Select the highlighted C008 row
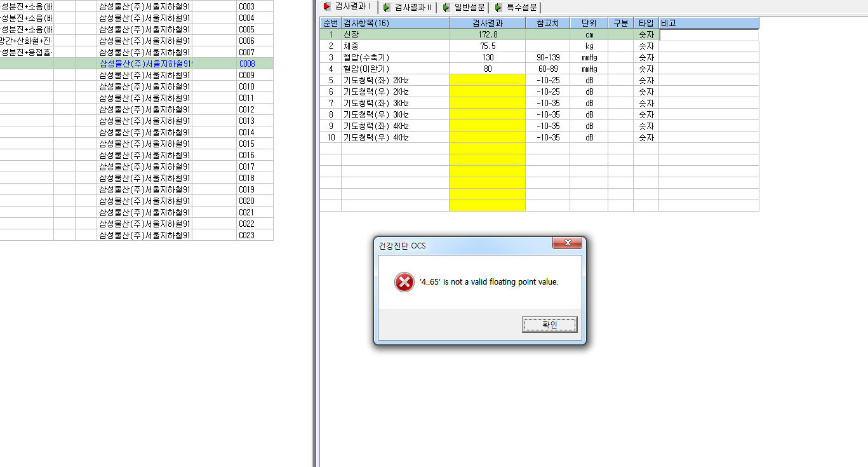Viewport: 868px width, 467px height. click(x=137, y=64)
